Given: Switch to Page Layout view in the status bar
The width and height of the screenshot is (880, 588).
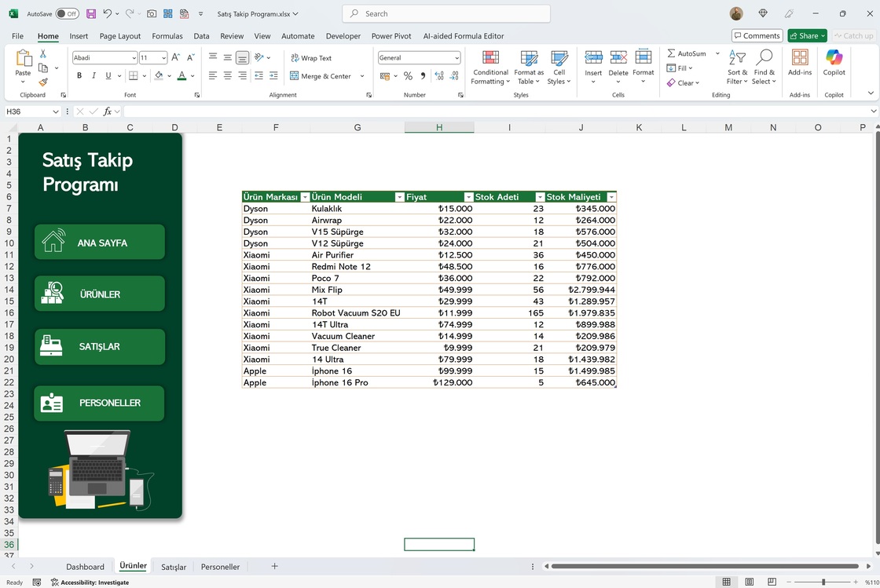Looking at the screenshot, I should [x=750, y=582].
